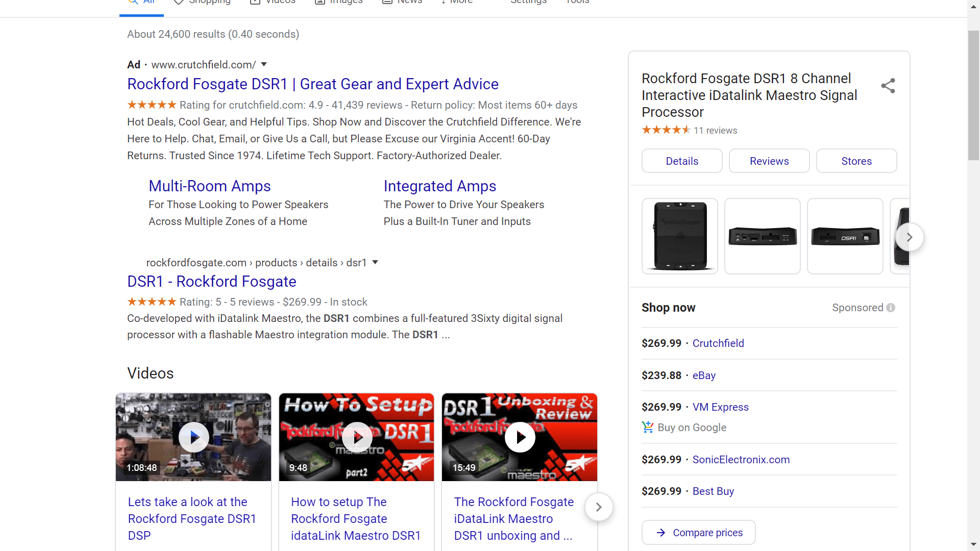Open the Integrated Amps sitelink
The width and height of the screenshot is (980, 551).
click(x=440, y=186)
